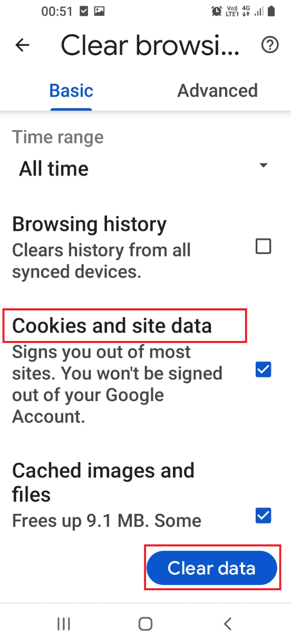291x644 pixels.
Task: Enable the Browsing history checkbox
Action: [263, 246]
